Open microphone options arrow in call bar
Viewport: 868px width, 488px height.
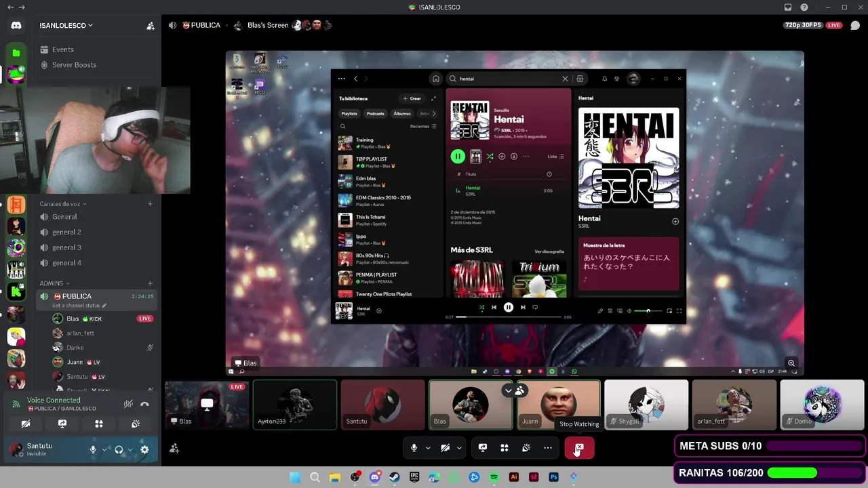click(428, 448)
